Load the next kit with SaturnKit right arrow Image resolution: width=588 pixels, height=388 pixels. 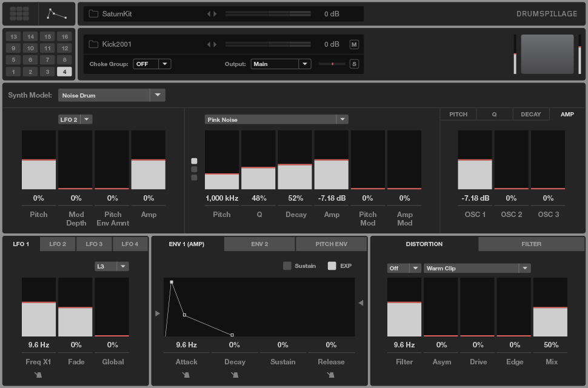coord(215,14)
